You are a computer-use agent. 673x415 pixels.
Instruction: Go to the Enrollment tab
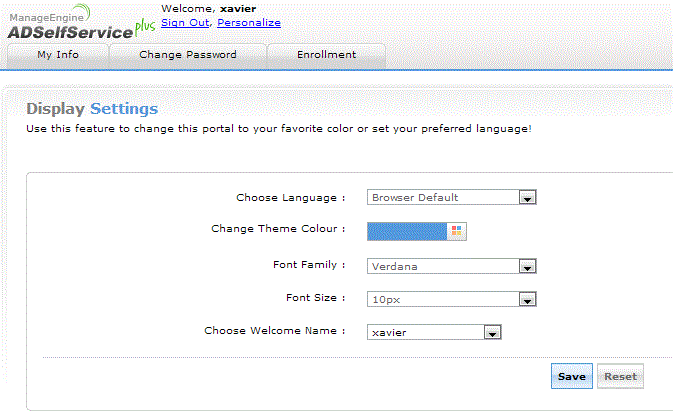click(326, 55)
